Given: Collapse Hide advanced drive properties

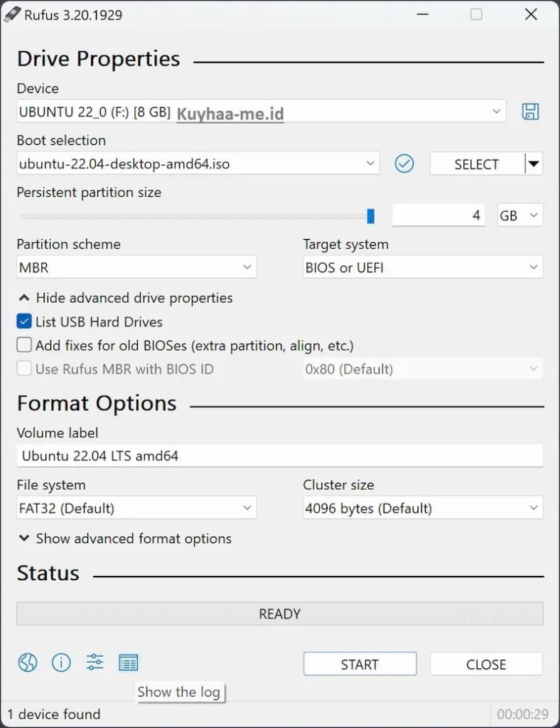Looking at the screenshot, I should tap(125, 298).
